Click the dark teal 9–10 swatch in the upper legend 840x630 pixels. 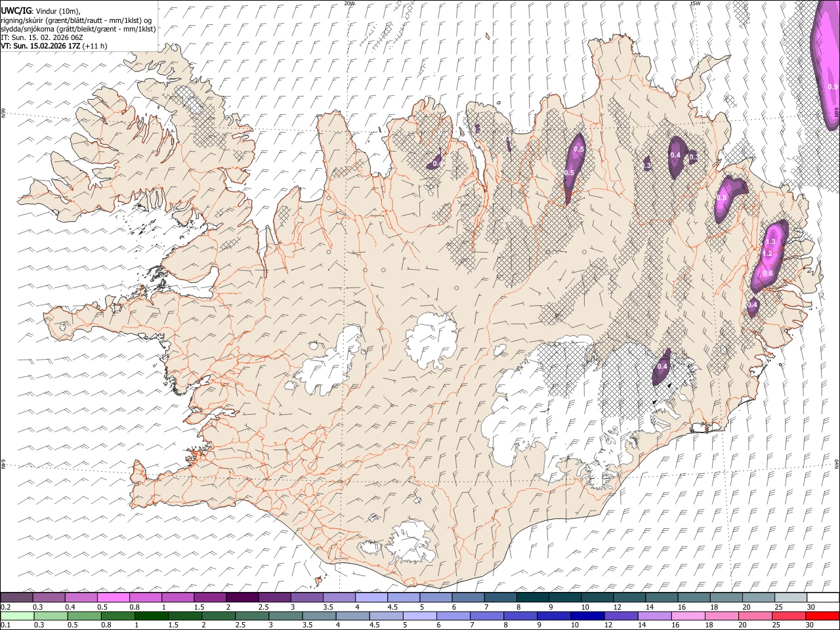(x=566, y=598)
